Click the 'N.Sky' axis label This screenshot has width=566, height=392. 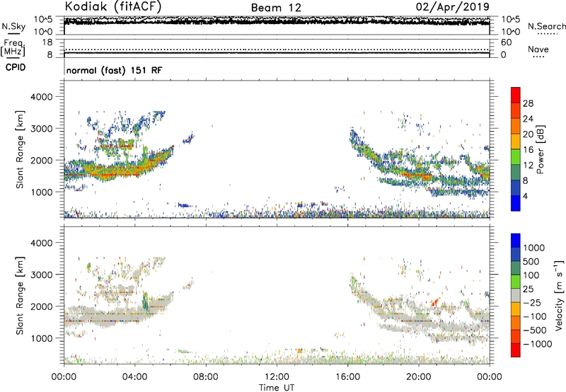[x=13, y=26]
